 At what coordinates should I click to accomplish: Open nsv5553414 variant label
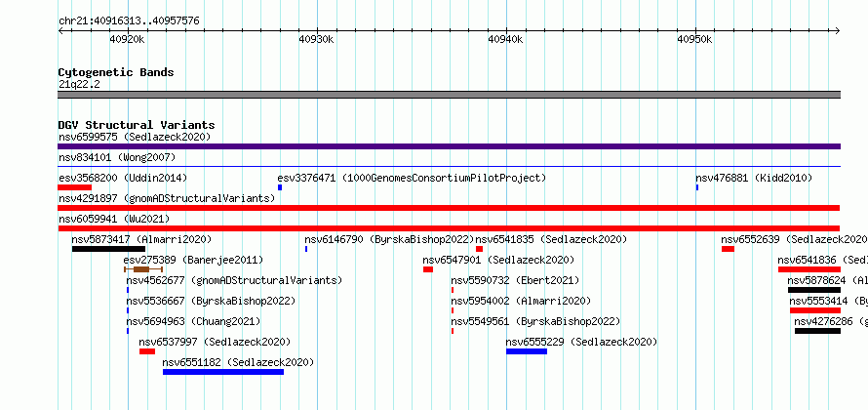pyautogui.click(x=829, y=301)
